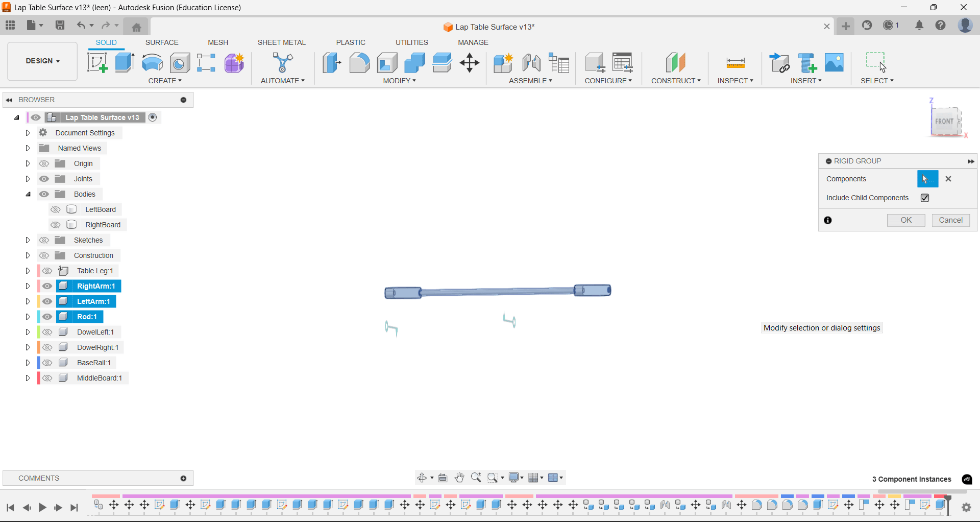Switch to the MANAGE tab
The width and height of the screenshot is (980, 522).
pos(473,42)
